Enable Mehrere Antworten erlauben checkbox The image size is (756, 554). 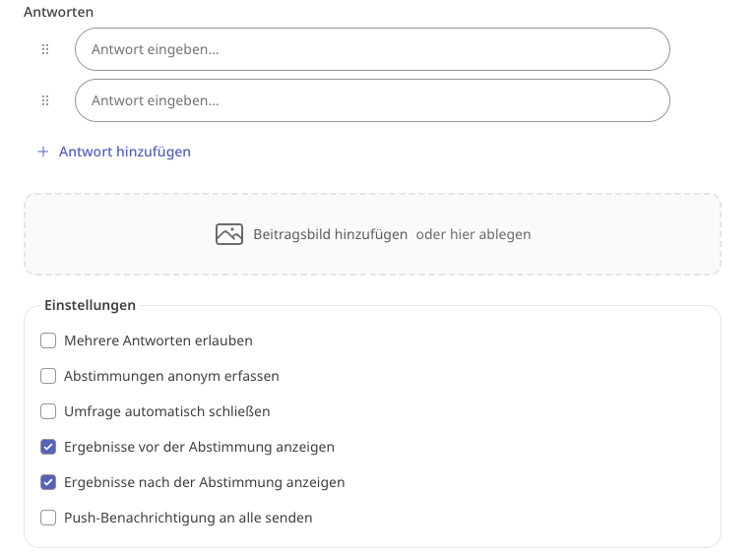[x=48, y=340]
